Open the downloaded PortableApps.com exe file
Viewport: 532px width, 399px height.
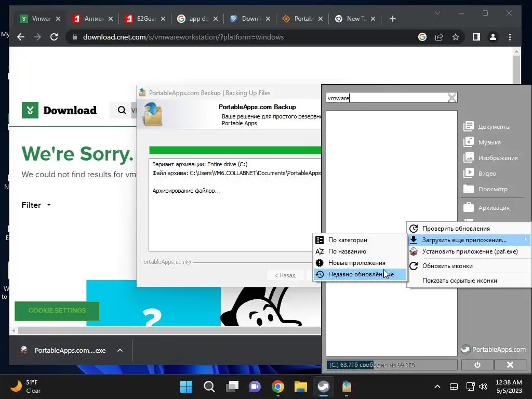[63, 350]
